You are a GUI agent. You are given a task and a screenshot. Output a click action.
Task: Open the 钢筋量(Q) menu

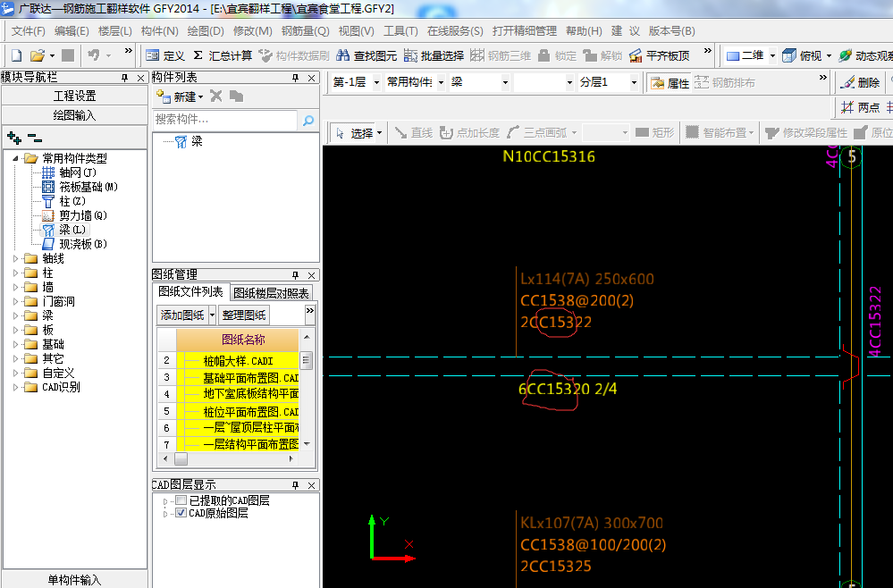point(305,30)
